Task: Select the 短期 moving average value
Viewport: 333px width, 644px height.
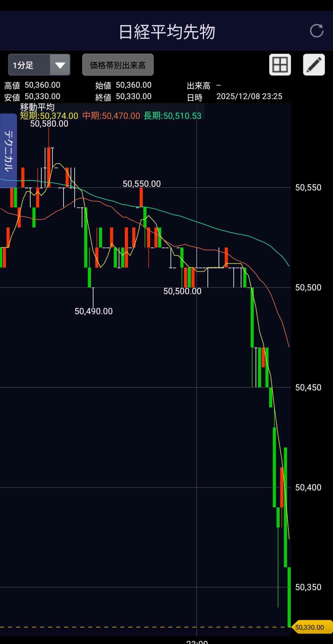Action: tap(49, 116)
